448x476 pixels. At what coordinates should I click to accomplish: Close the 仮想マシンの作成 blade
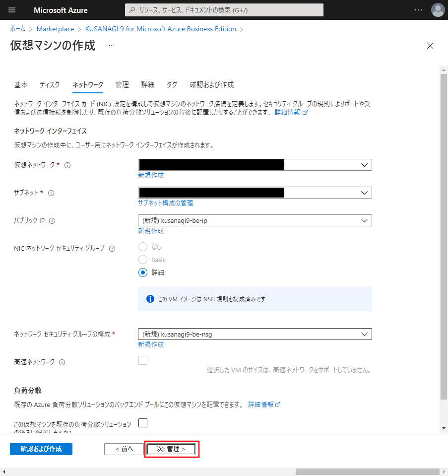[430, 46]
